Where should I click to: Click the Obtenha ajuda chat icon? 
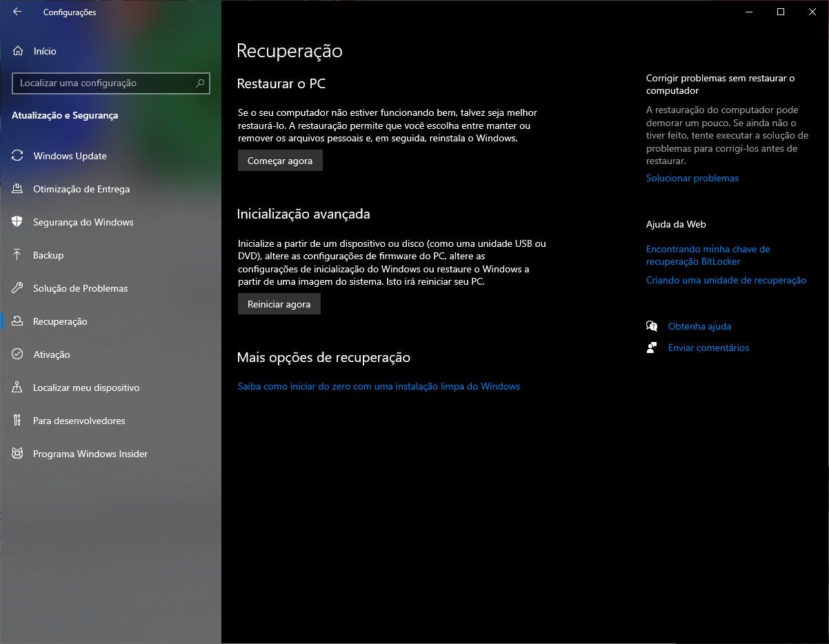[652, 326]
